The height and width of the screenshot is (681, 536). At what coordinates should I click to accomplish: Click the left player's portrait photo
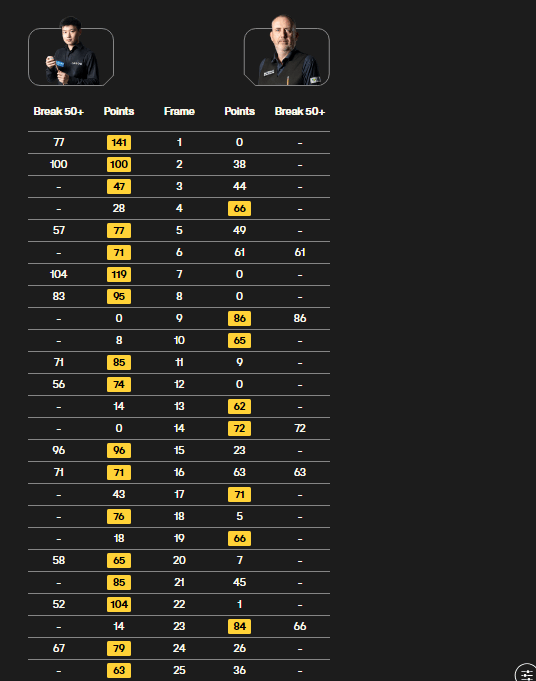click(x=71, y=51)
